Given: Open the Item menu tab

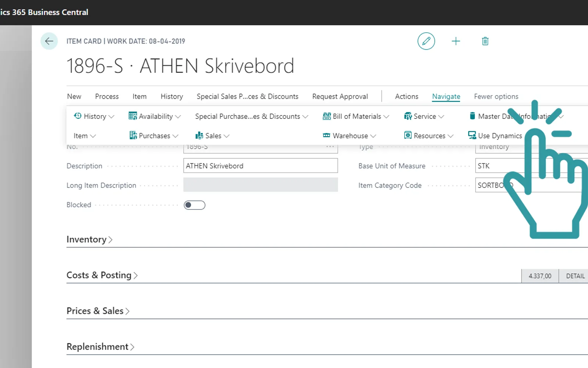Looking at the screenshot, I should (x=140, y=96).
